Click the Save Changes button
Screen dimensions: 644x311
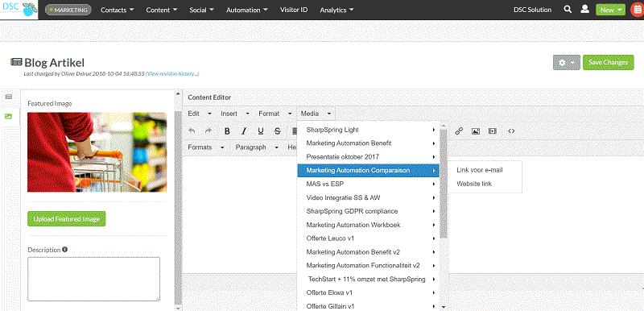(x=609, y=63)
